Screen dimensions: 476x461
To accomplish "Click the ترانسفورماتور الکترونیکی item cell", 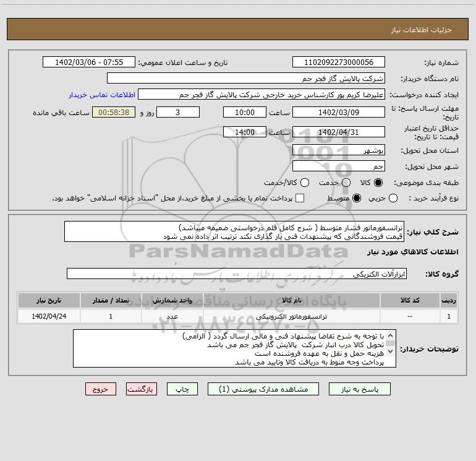I will pyautogui.click(x=291, y=316).
